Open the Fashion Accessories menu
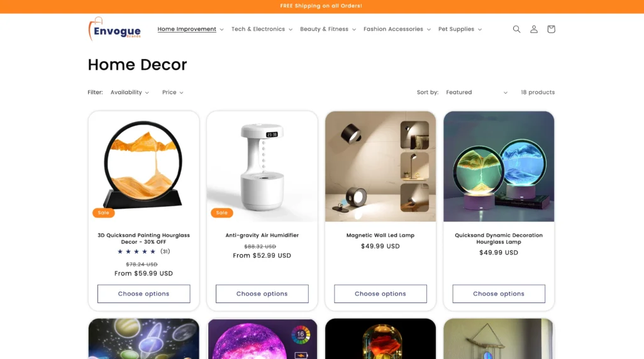 pos(397,29)
